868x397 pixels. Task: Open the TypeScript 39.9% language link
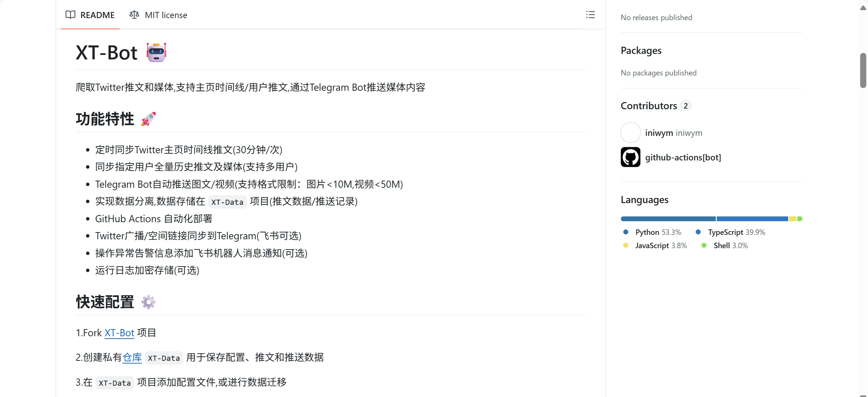click(737, 232)
